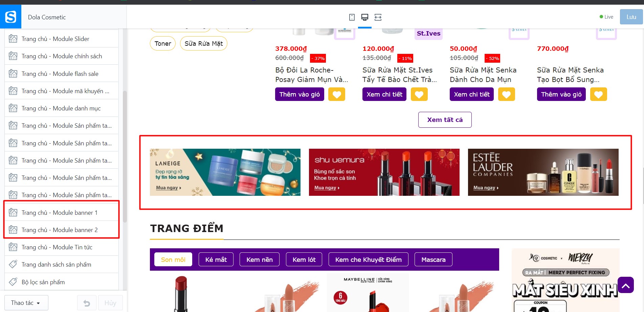Viewport: 644px width, 312px height.
Task: Click the undo arrow button
Action: [x=87, y=303]
